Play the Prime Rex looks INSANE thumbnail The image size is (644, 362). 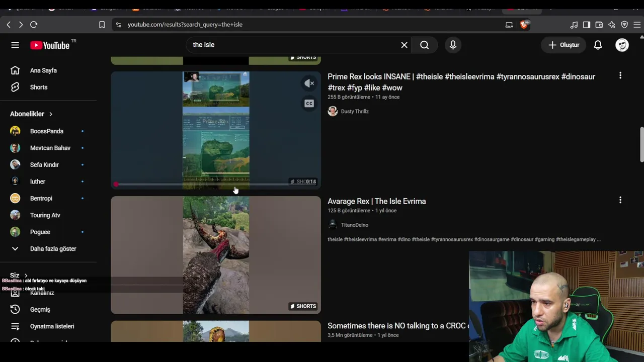pyautogui.click(x=216, y=130)
